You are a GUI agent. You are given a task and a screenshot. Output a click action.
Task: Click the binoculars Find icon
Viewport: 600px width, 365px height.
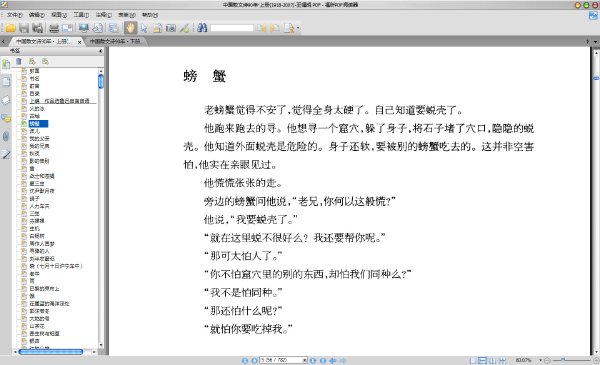(202, 28)
